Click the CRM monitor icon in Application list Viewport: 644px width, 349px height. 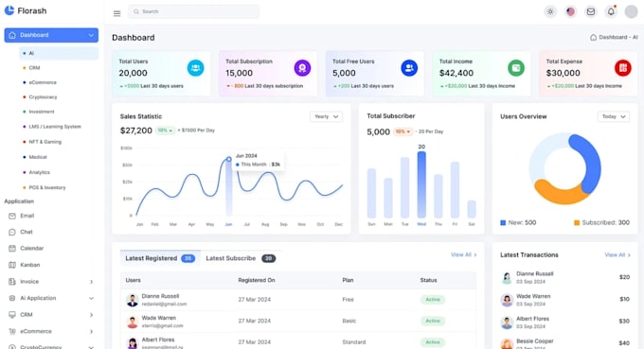click(12, 315)
